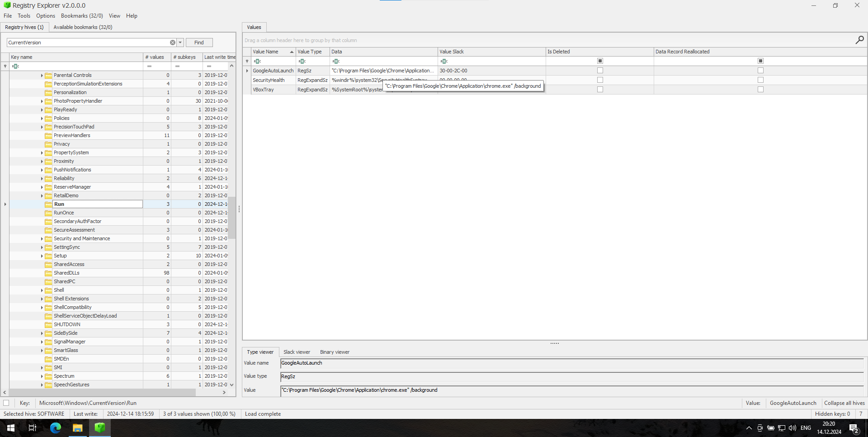Open the Value Type column filter icon

point(302,61)
